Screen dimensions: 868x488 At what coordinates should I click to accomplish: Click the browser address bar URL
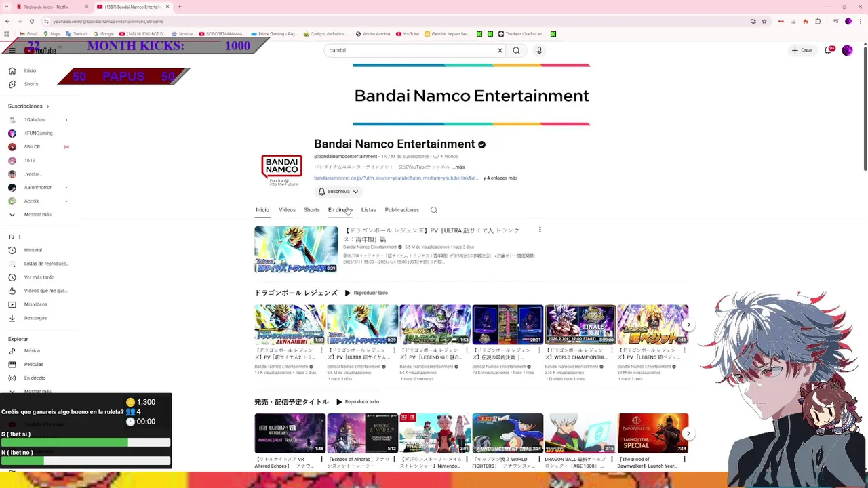pos(108,21)
